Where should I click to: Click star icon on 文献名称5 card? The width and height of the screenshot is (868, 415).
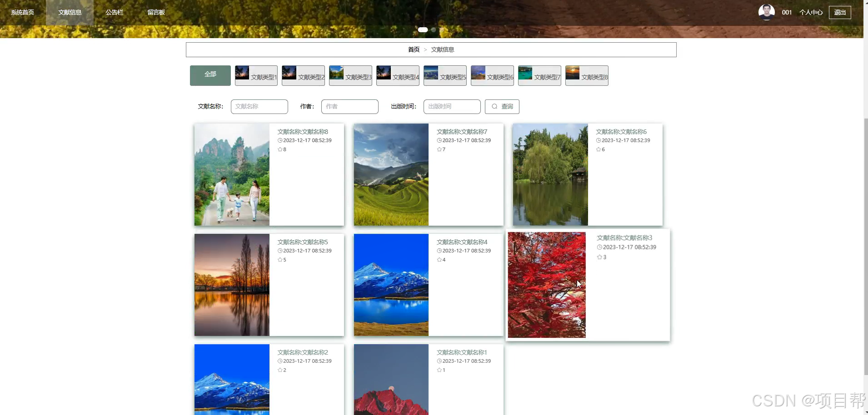coord(280,260)
